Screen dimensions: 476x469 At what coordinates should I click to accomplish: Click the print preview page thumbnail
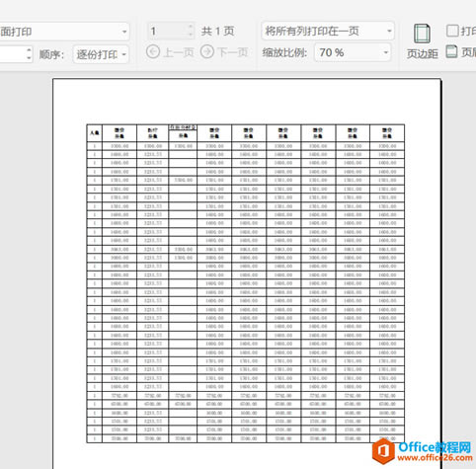coord(247,274)
